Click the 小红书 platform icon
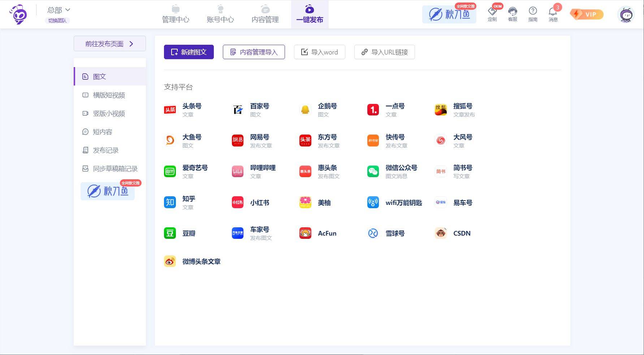Screen dimensions: 644x355 click(x=238, y=202)
